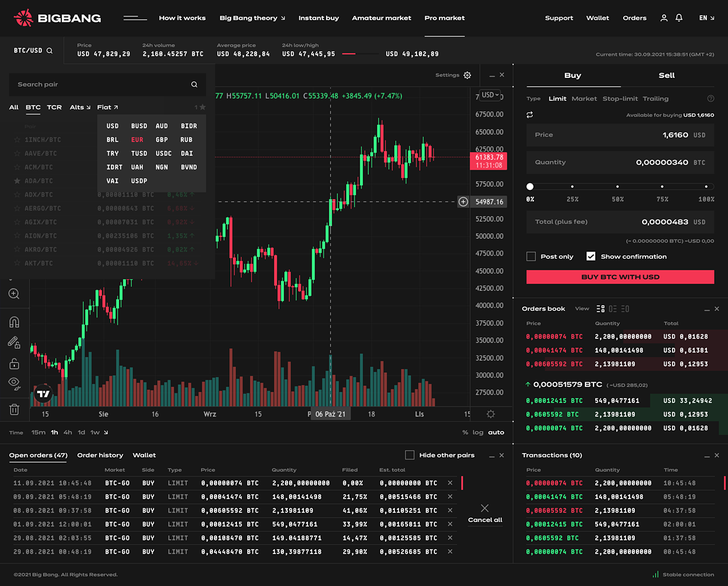
Task: Click the trash delete drawings icon
Action: click(14, 409)
